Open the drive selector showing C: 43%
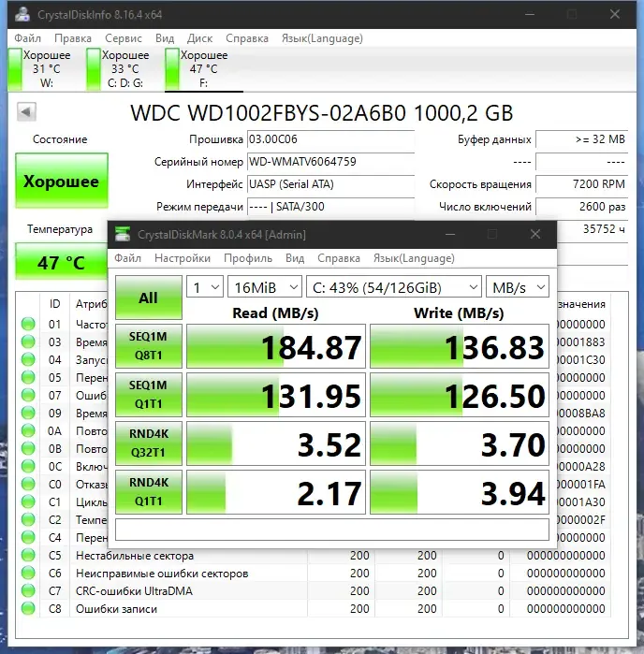This screenshot has height=654, width=644. (393, 287)
